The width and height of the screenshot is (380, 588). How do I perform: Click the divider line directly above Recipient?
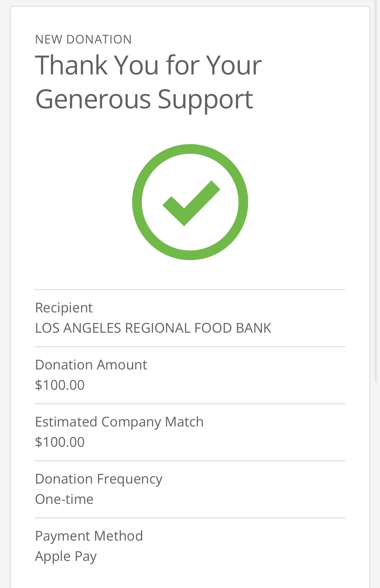pyautogui.click(x=190, y=290)
